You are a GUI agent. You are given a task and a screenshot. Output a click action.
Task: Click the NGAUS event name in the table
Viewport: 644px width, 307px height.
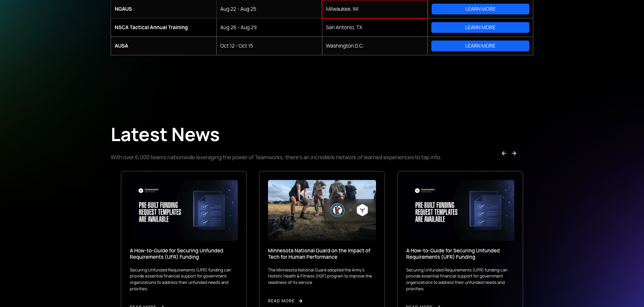123,9
